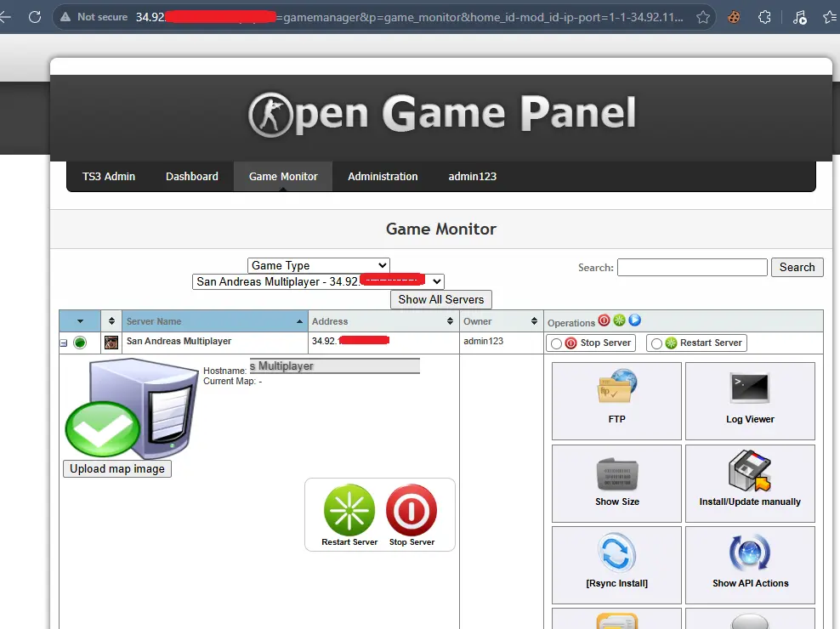The image size is (840, 629).
Task: Go to the Dashboard menu
Action: [192, 176]
